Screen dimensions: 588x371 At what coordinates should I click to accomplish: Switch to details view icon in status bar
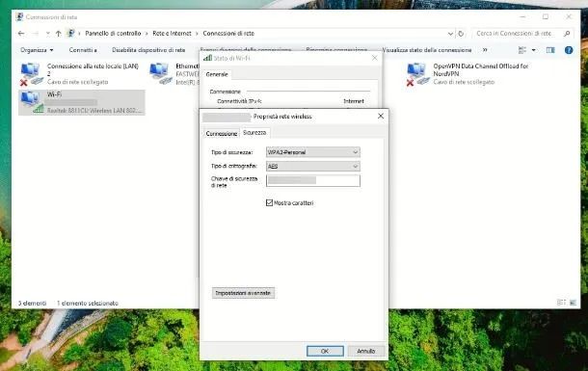tap(561, 303)
